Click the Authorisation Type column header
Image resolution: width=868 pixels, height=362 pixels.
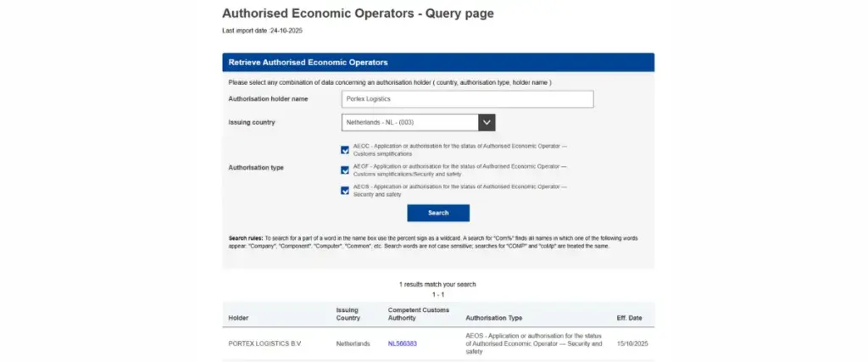tap(493, 319)
